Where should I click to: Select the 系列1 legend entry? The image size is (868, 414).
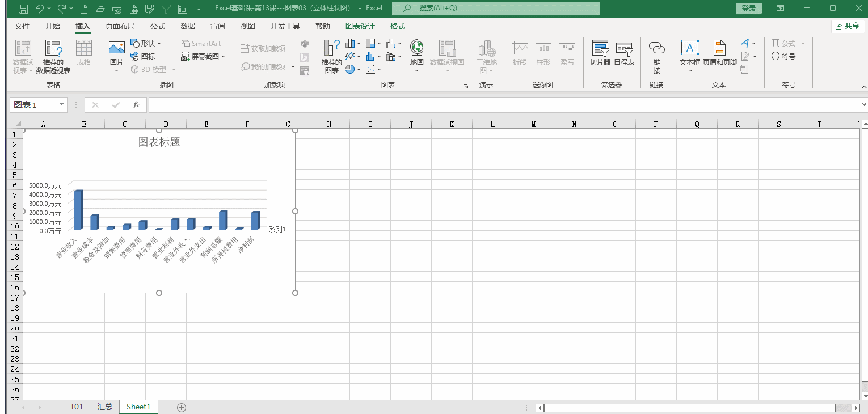pos(277,229)
